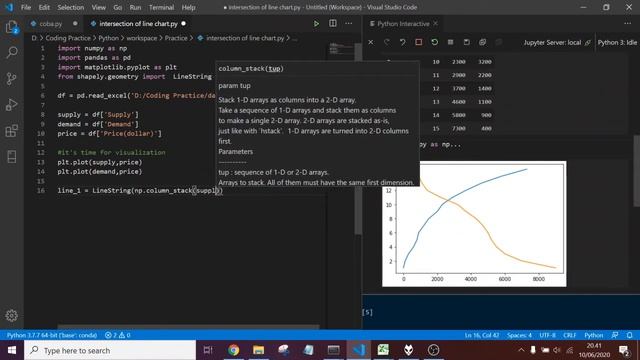The width and height of the screenshot is (640, 360).
Task: Open Excel from the taskbar
Action: tap(383, 350)
